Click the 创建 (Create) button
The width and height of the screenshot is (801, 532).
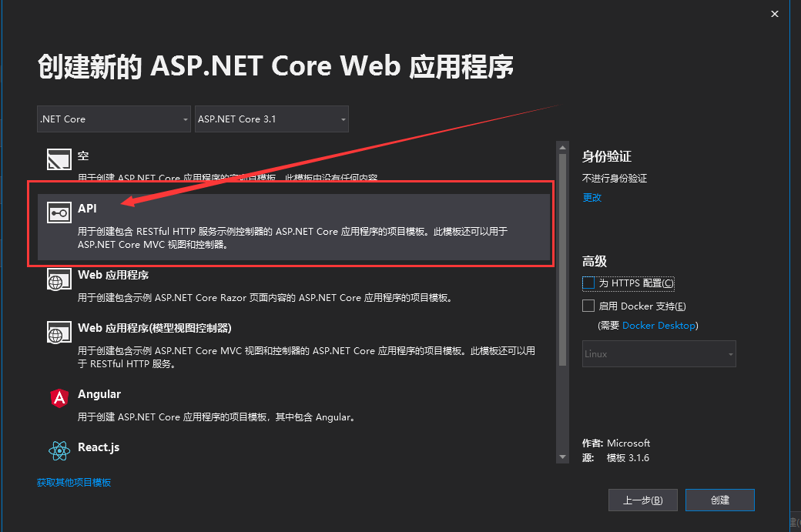pos(719,500)
